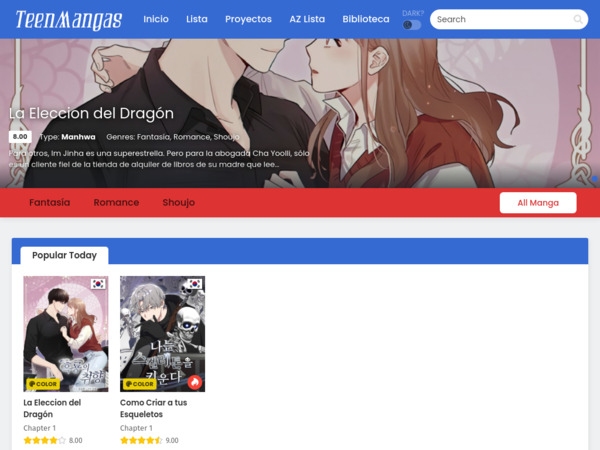Click COLOR badge on Esqueletos cover
Viewport: 600px width, 450px height.
tap(140, 384)
